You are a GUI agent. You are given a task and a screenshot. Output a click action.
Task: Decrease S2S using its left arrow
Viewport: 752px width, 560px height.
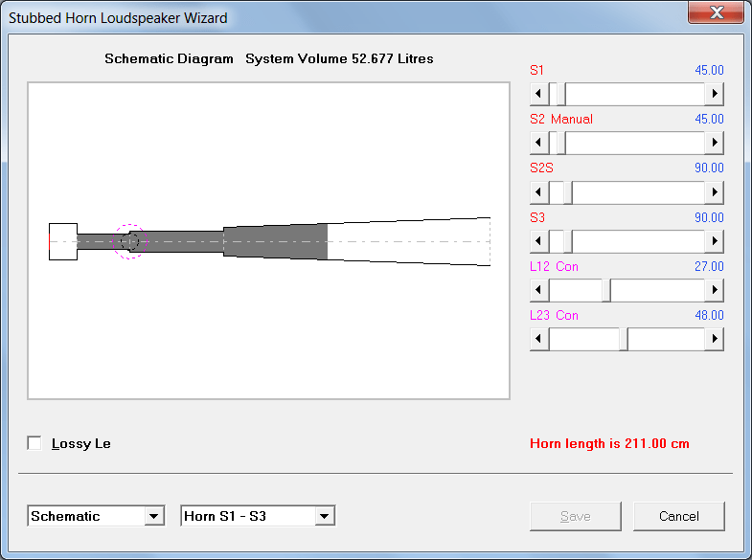click(539, 192)
